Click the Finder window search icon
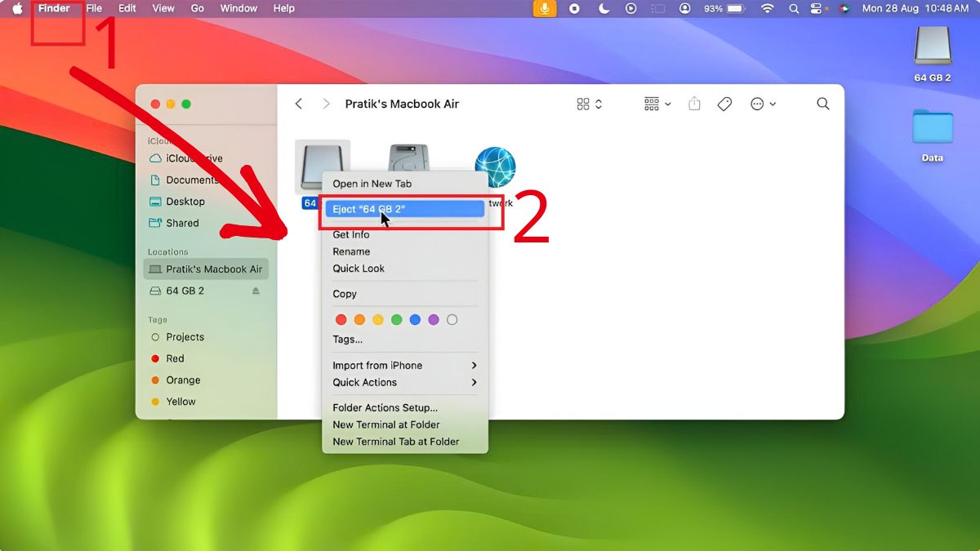The width and height of the screenshot is (980, 551). [x=823, y=104]
